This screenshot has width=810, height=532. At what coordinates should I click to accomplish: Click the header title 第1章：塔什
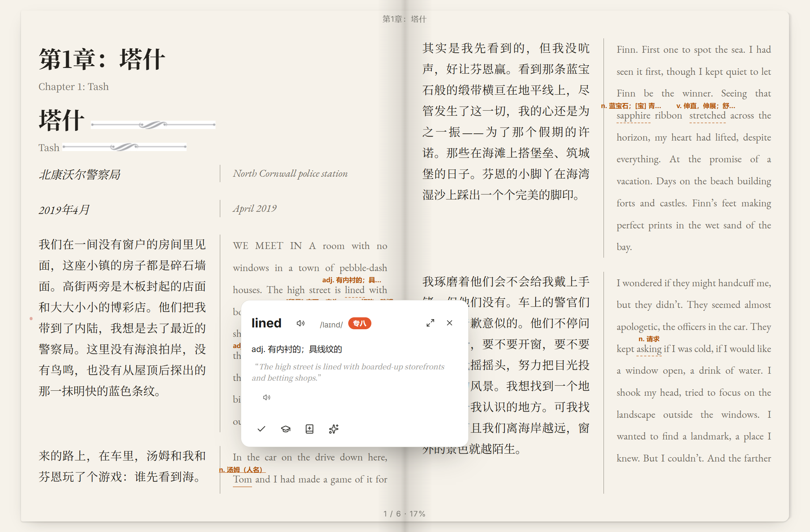pyautogui.click(x=405, y=19)
